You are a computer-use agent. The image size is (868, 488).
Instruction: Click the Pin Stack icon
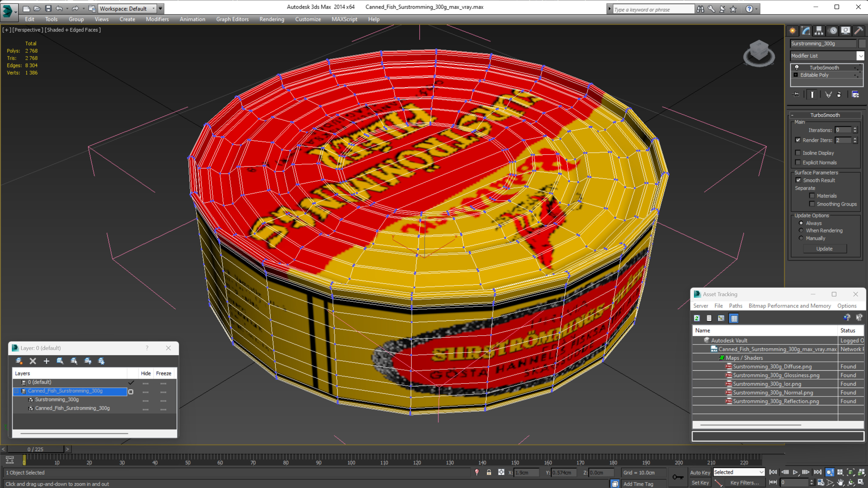(796, 94)
